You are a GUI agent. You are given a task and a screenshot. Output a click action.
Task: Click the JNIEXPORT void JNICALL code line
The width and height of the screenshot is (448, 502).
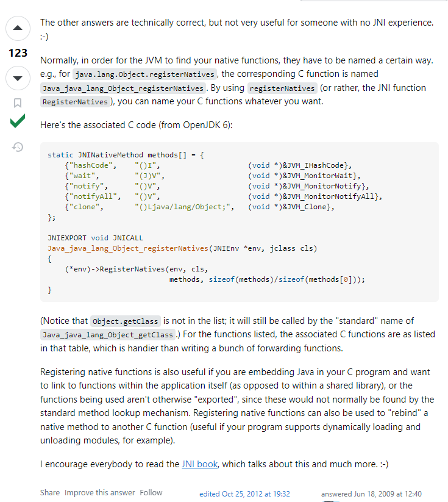click(x=95, y=237)
